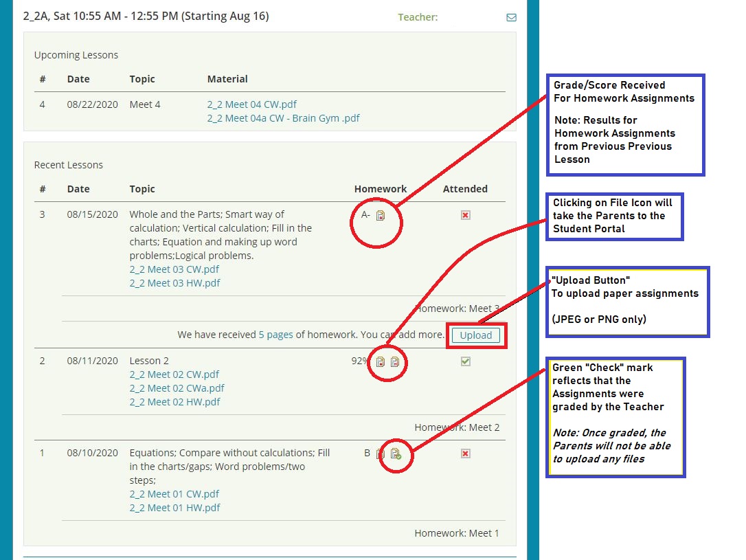The width and height of the screenshot is (746, 560).
Task: Open 2_2 Meet 04a CW - Brain Gym .pdf
Action: 283,118
